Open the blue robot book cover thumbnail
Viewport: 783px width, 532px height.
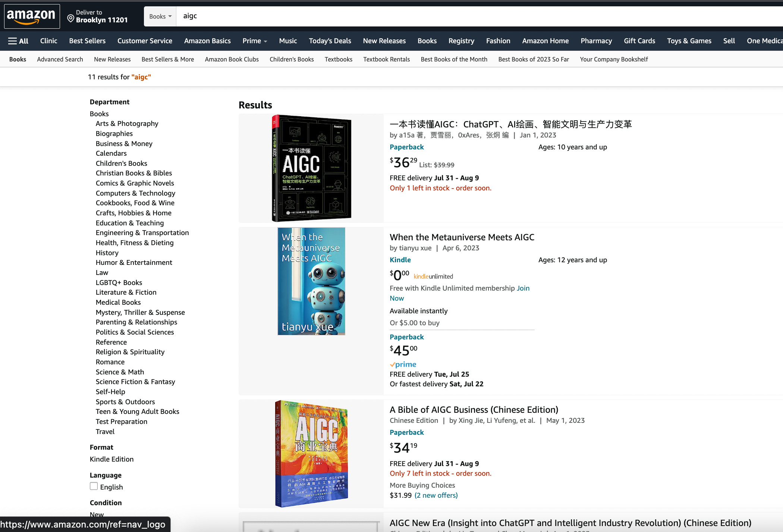(311, 281)
